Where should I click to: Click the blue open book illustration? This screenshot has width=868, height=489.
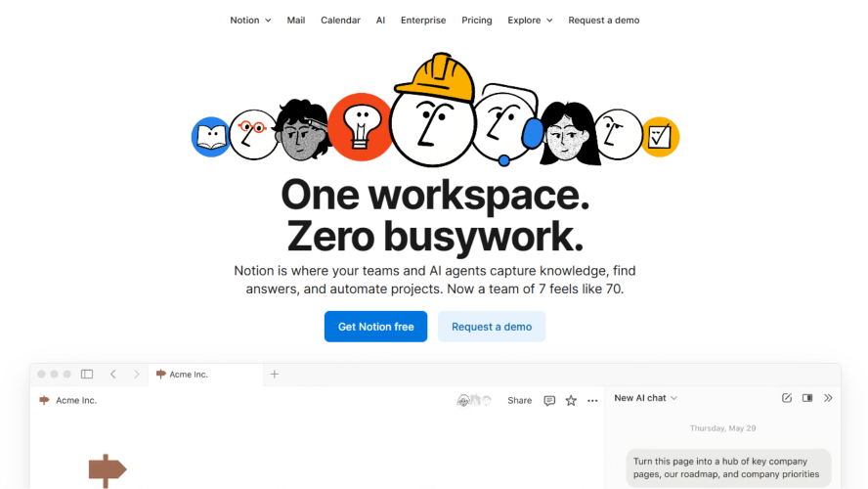pyautogui.click(x=210, y=137)
